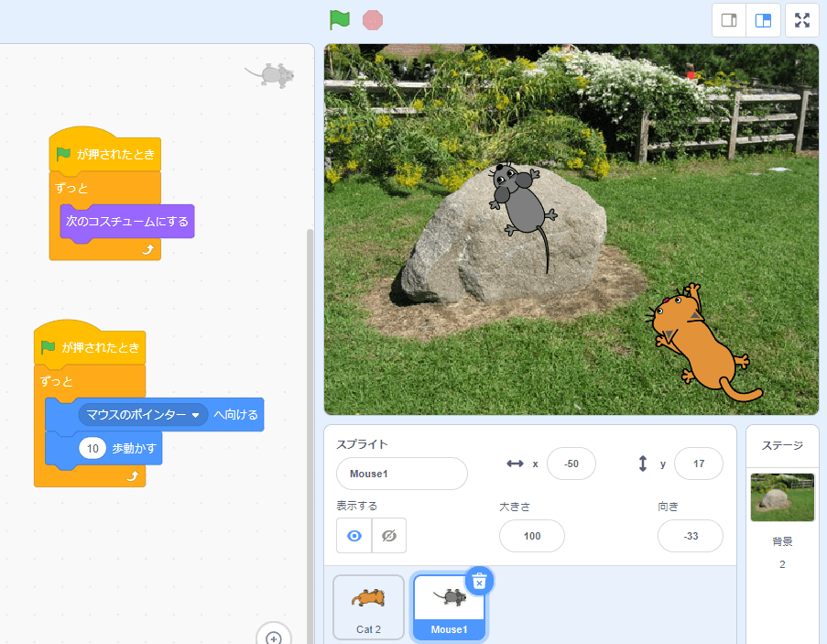The image size is (827, 644).
Task: Select the Cat 2 sprite thumbnail
Action: point(368,607)
